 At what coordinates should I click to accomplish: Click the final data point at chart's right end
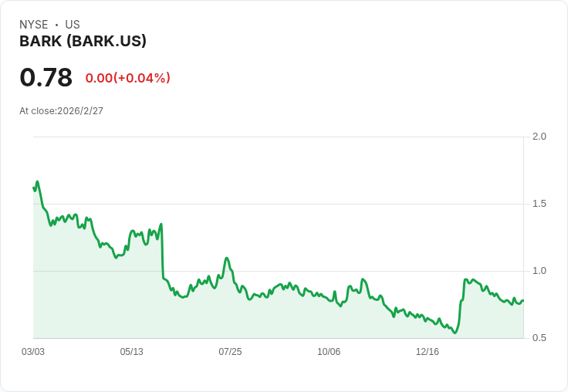tap(522, 301)
